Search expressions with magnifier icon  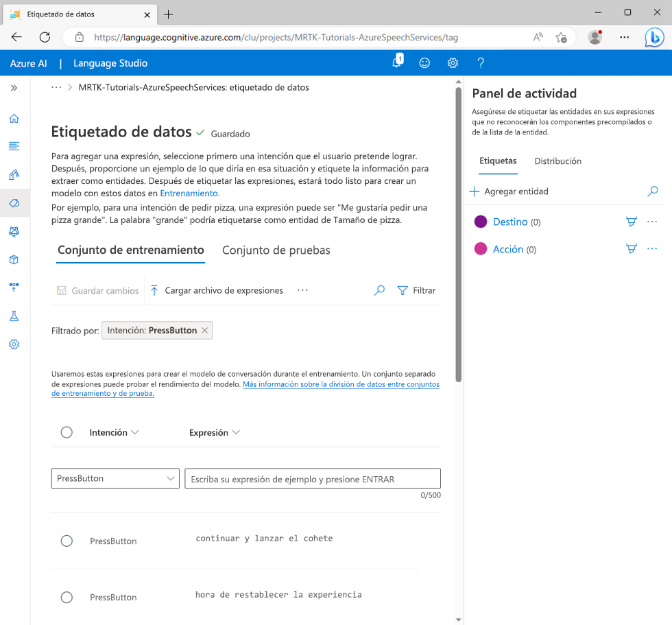[379, 290]
